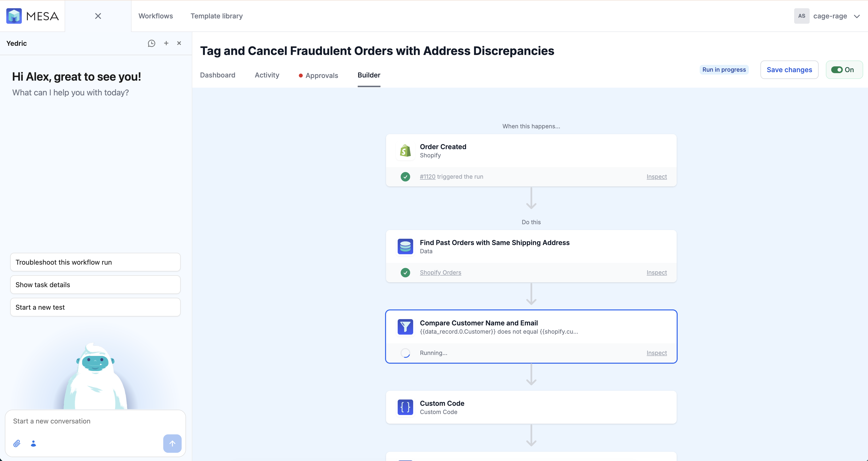Close the sidebar with the X beside MESA
The height and width of the screenshot is (461, 868).
tap(98, 16)
